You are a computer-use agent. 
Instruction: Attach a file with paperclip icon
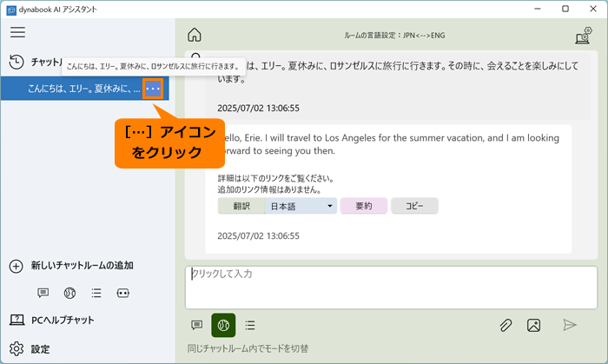tap(506, 325)
